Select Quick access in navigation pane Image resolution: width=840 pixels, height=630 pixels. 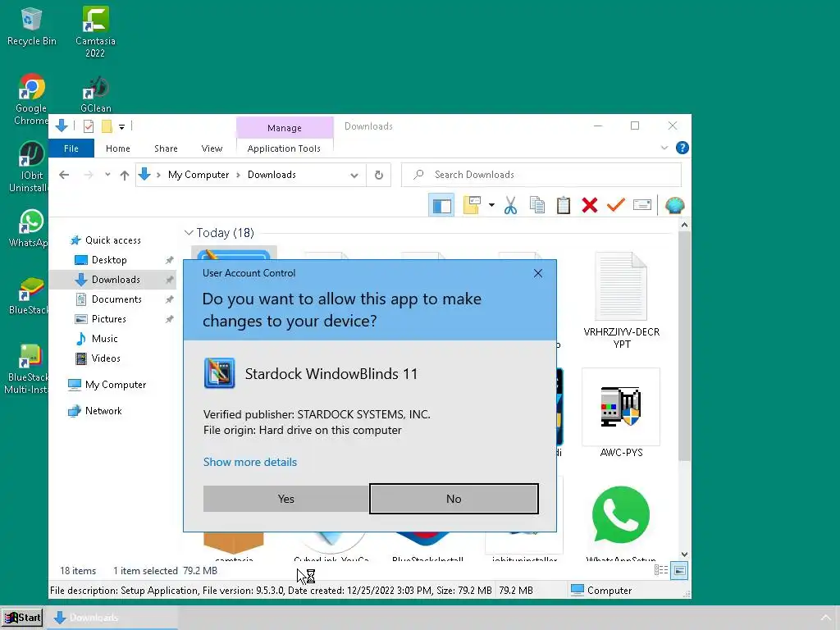[112, 240]
